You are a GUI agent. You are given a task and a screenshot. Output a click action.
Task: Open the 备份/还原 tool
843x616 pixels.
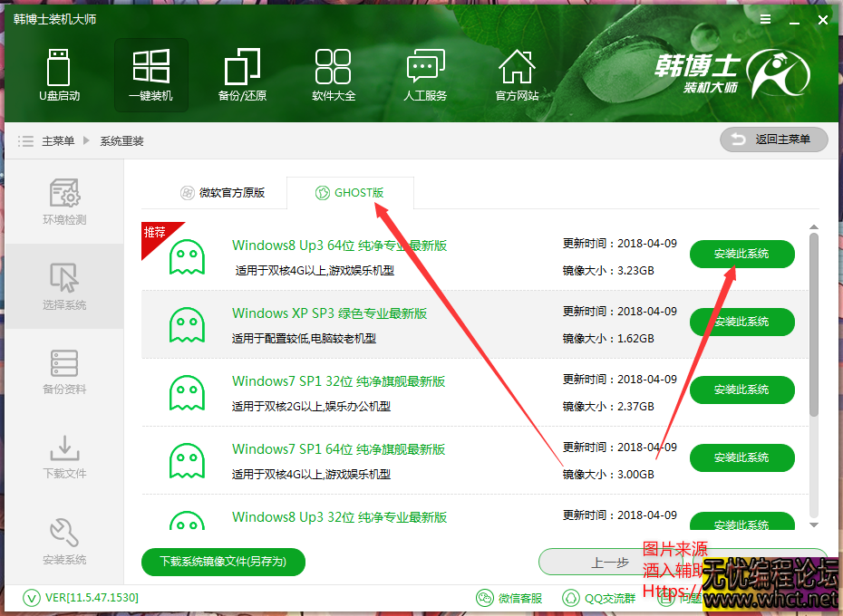pos(242,74)
